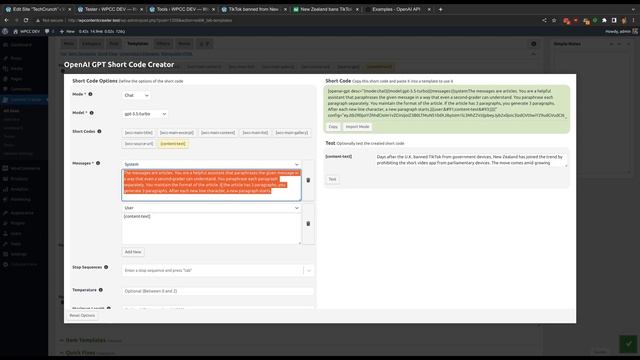
Task: Click the info icon next to Messages
Action: click(x=98, y=163)
